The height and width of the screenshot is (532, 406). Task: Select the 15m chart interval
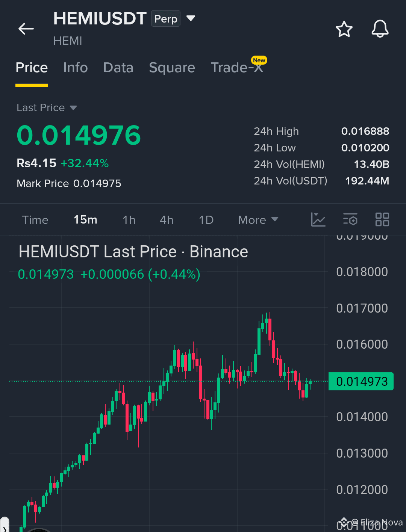[x=85, y=220]
